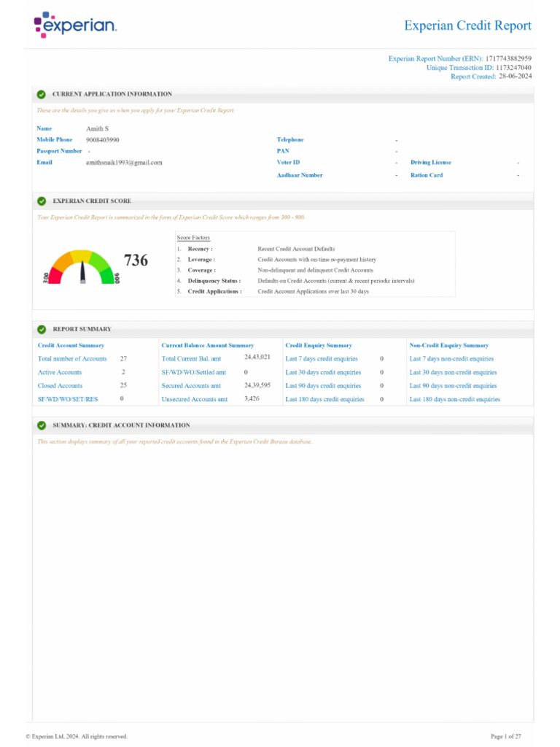Select Unsecured Accounts amt value 3,426

[252, 398]
